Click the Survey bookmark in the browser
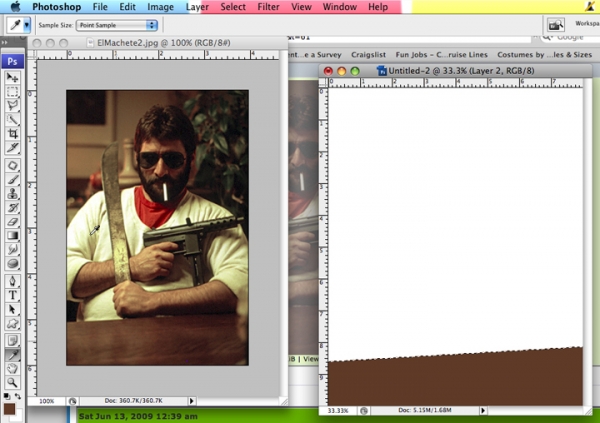Image resolution: width=600 pixels, height=423 pixels. [315, 55]
